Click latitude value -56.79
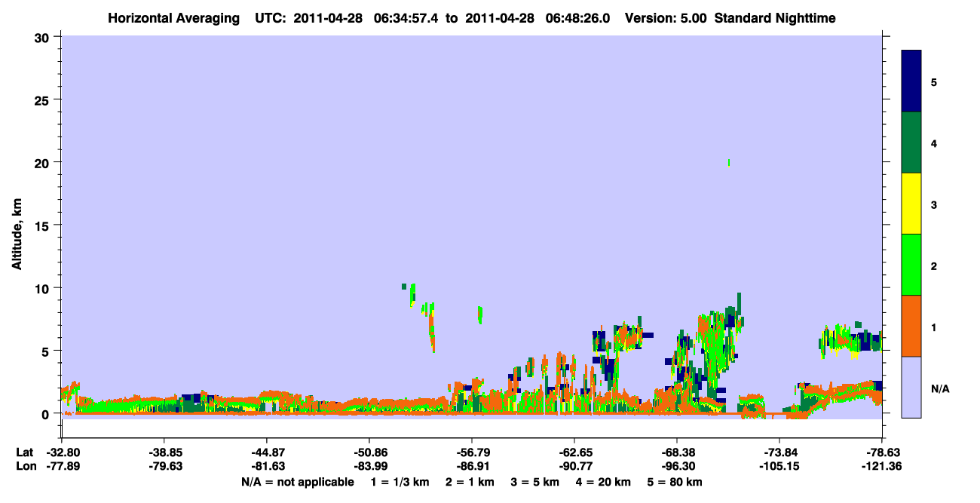Screen dimensions: 980x503 click(x=471, y=452)
